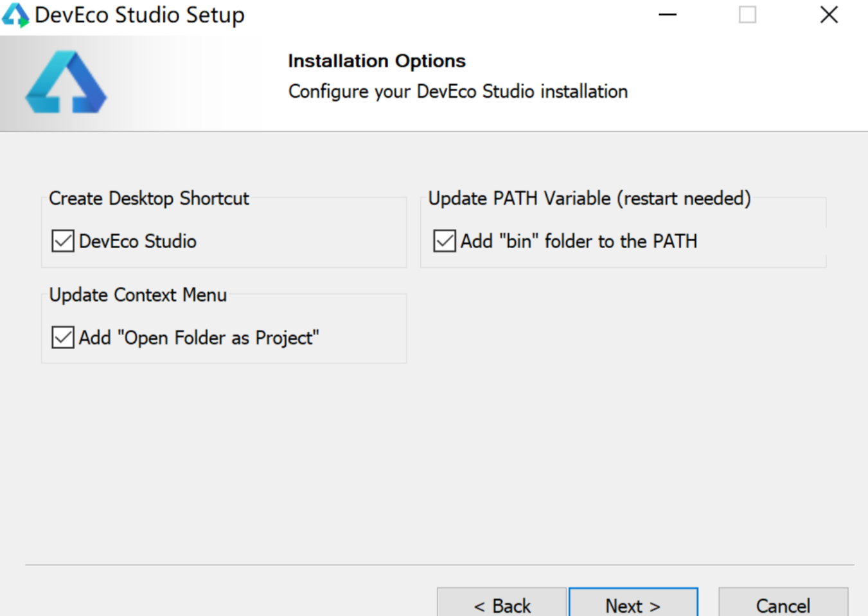Proceed by clicking the Next > button
This screenshot has width=868, height=616.
tap(633, 605)
